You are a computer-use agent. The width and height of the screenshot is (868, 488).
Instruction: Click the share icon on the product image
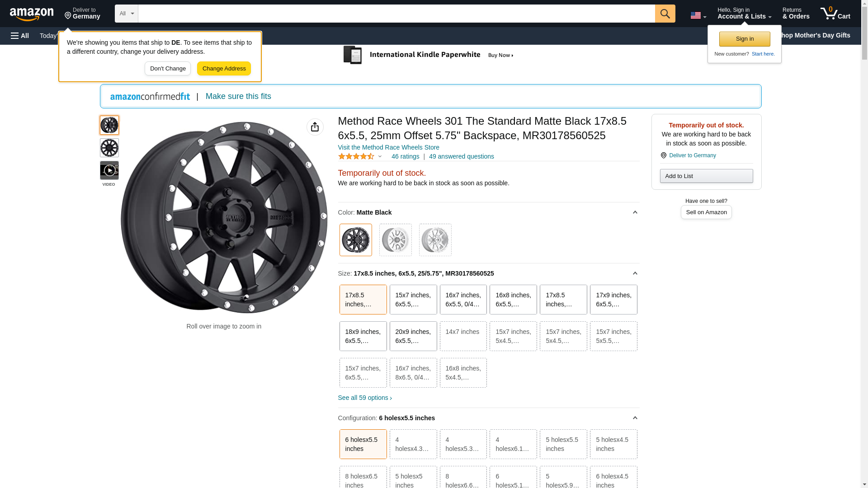tap(315, 127)
